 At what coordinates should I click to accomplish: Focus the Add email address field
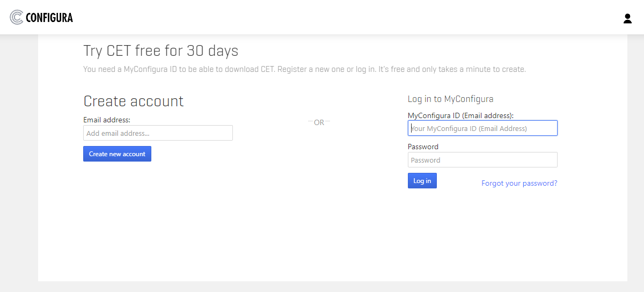(x=158, y=133)
